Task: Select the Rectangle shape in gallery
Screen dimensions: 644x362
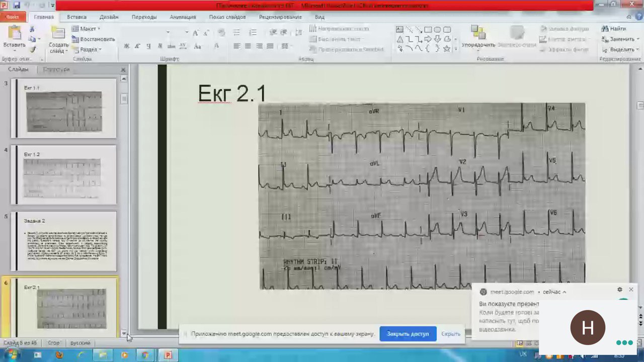Action: coord(428,30)
